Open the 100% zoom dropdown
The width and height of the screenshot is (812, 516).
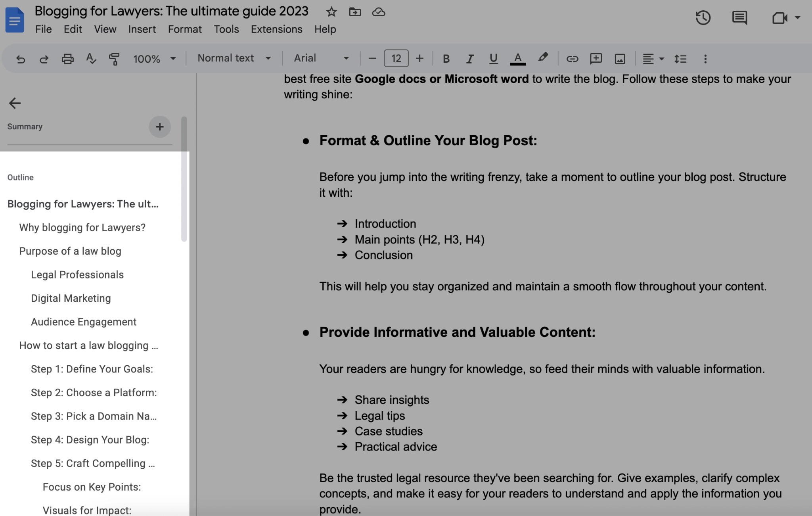(x=155, y=59)
